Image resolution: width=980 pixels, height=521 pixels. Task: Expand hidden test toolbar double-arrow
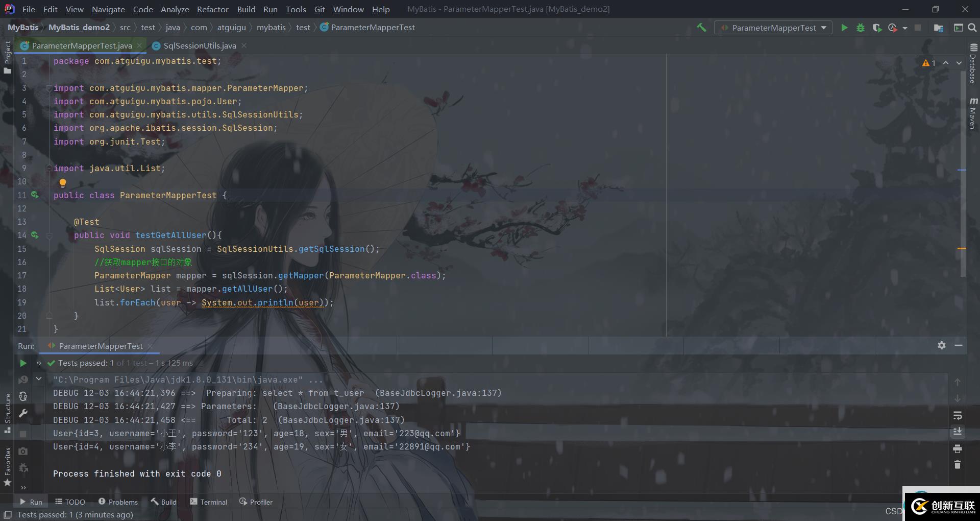(x=39, y=363)
